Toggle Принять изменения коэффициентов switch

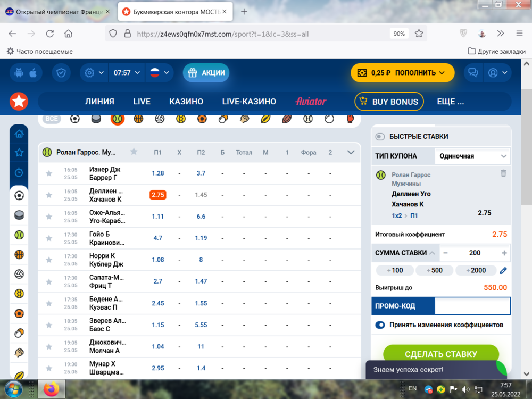[380, 325]
